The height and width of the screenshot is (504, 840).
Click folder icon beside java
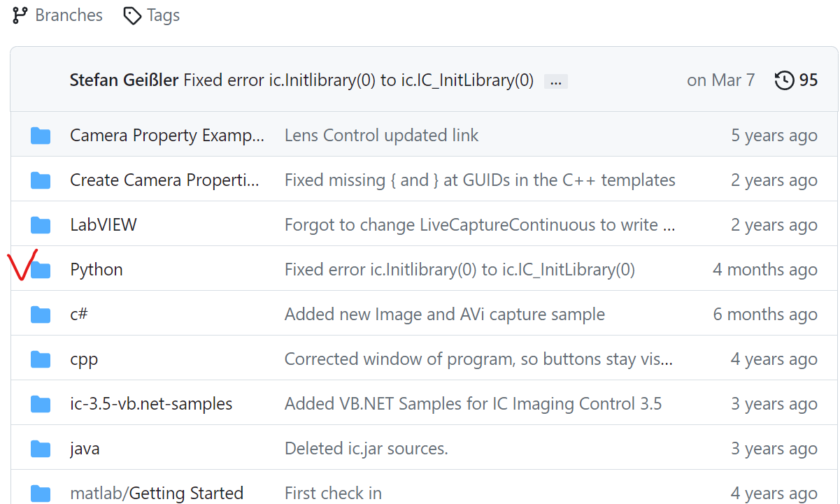41,449
